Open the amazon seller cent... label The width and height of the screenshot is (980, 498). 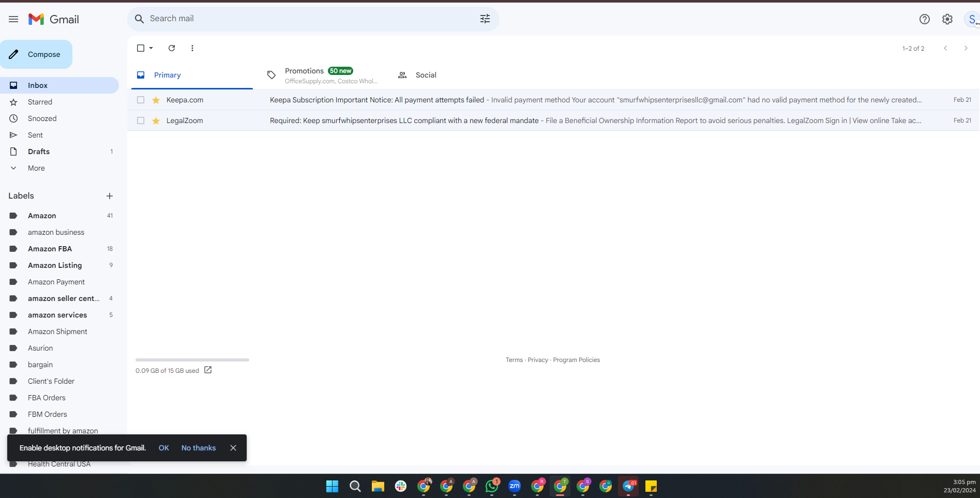[x=59, y=298]
